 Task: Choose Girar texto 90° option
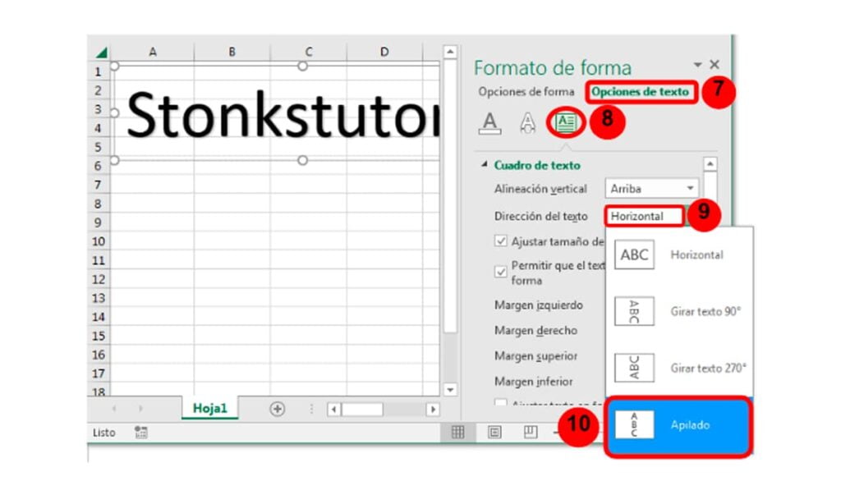[679, 311]
